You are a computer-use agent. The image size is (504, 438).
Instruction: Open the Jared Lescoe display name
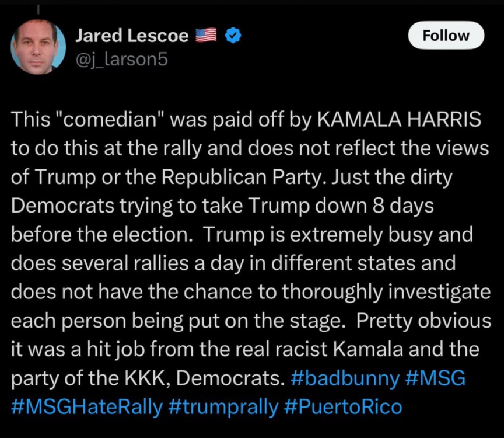point(131,36)
